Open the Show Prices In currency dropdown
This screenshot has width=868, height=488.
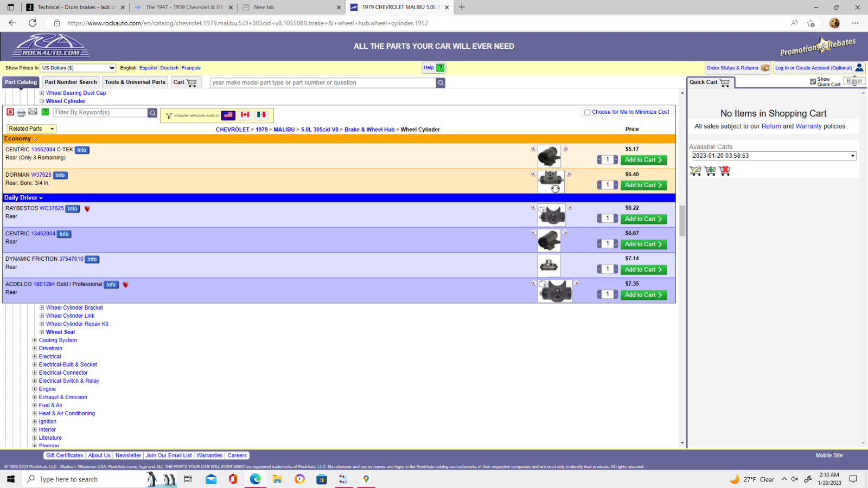coord(78,68)
